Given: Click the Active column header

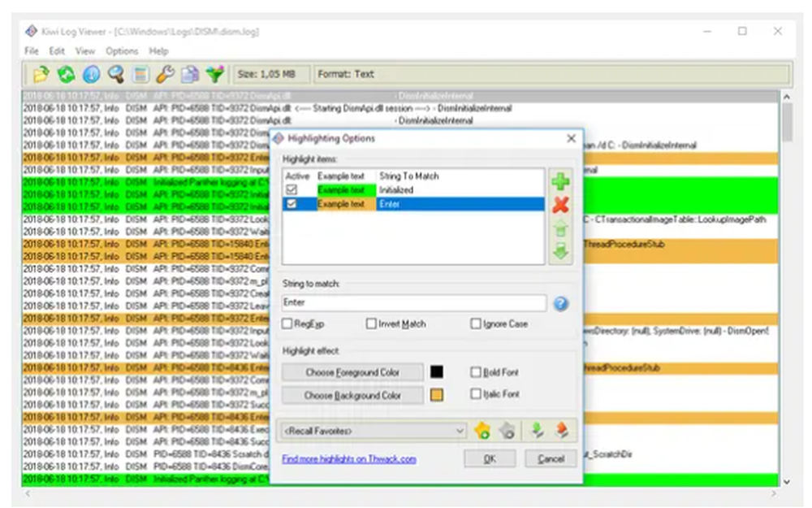Looking at the screenshot, I should [297, 176].
